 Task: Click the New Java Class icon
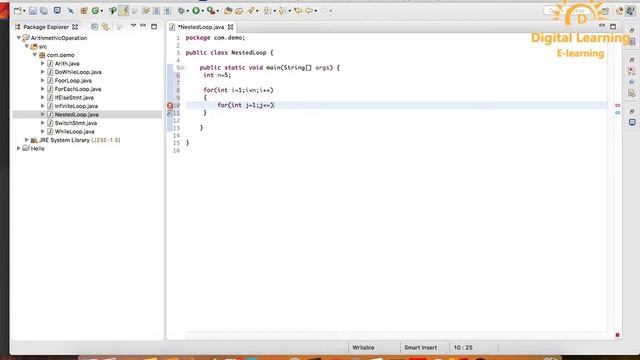point(96,11)
